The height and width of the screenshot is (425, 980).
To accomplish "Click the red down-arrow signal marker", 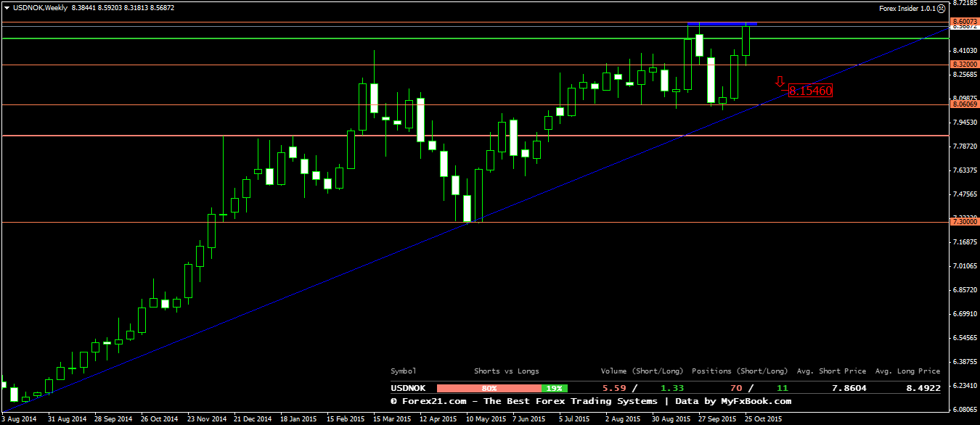I will point(780,82).
